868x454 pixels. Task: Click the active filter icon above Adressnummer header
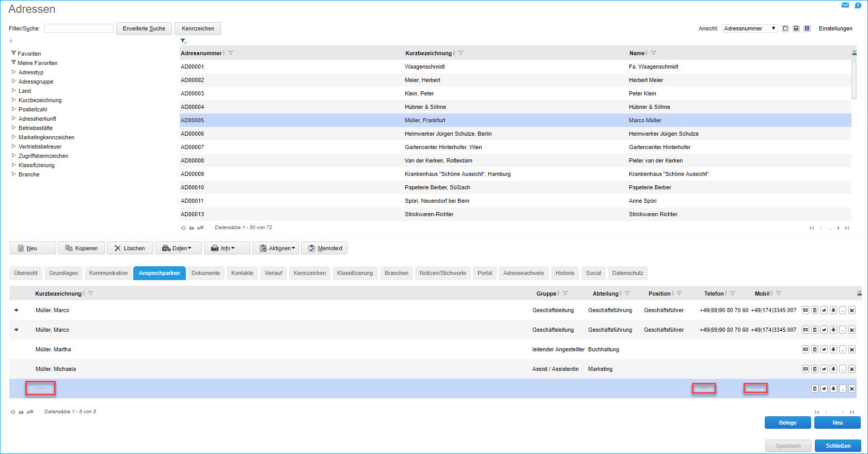(x=183, y=41)
